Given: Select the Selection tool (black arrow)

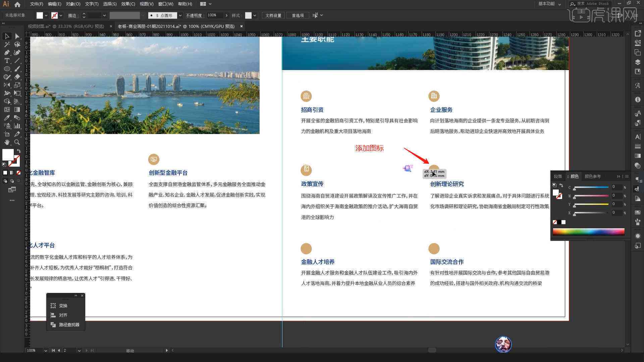Looking at the screenshot, I should tap(7, 36).
